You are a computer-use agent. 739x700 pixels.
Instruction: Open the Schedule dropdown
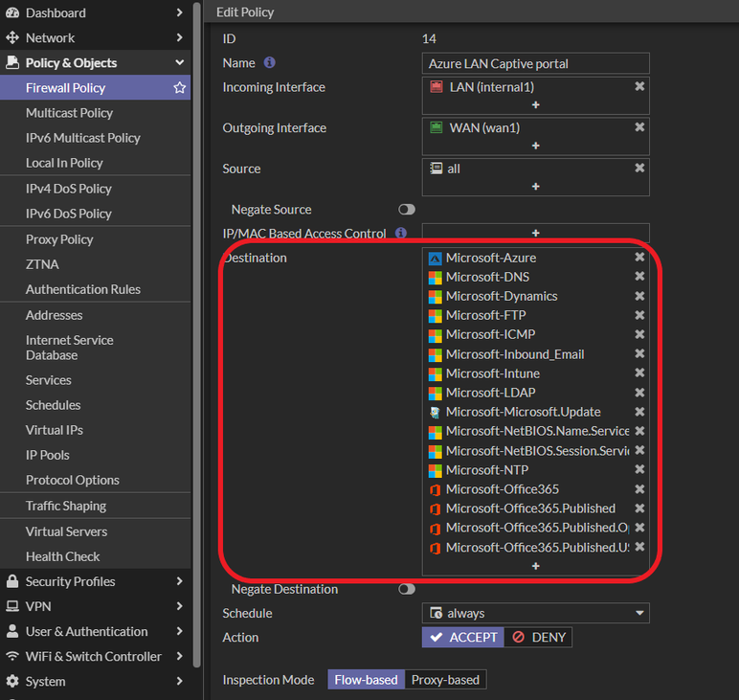click(x=535, y=613)
